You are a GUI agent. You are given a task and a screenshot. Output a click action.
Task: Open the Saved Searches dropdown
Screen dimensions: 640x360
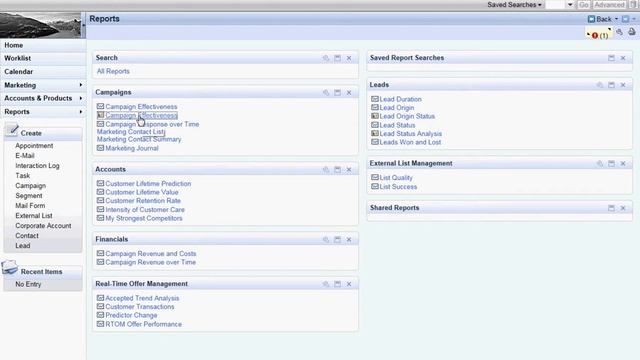coord(514,5)
